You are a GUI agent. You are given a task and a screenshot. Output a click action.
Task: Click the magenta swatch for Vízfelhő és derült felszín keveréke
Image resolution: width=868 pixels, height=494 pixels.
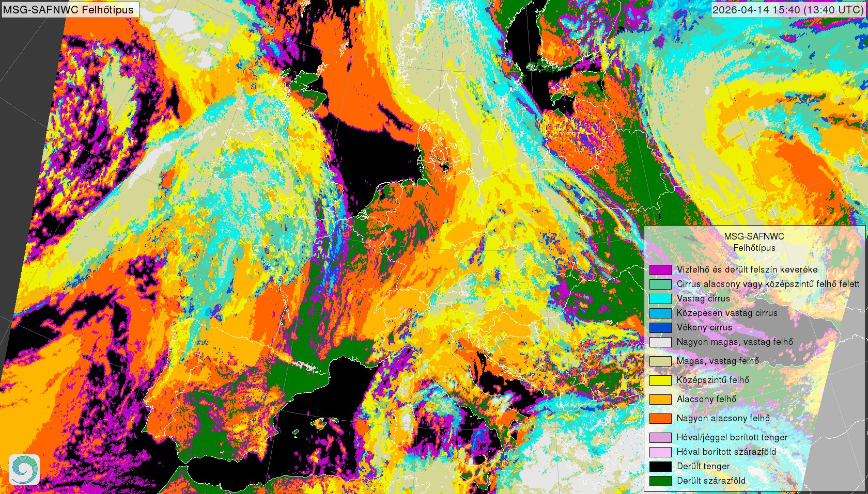coord(660,269)
